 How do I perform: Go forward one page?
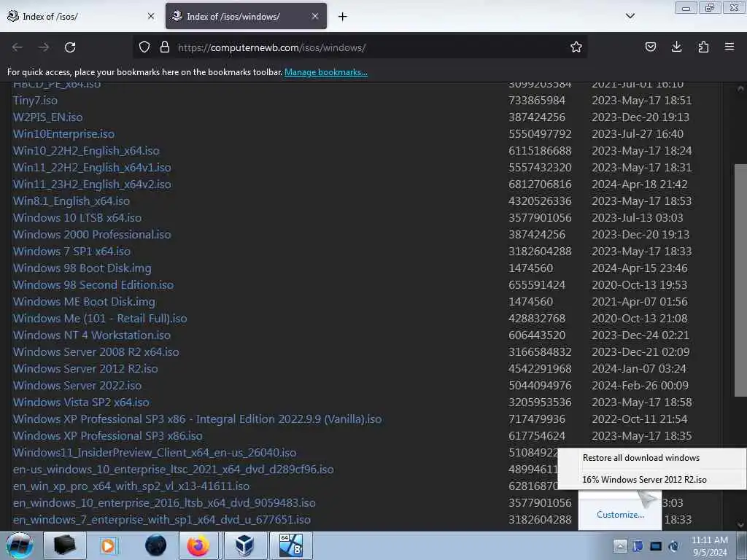point(44,47)
